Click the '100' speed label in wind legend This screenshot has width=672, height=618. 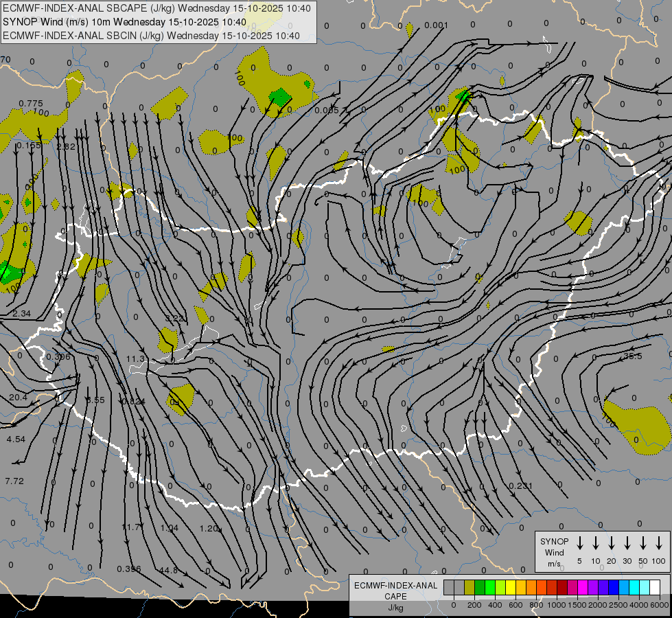659,561
